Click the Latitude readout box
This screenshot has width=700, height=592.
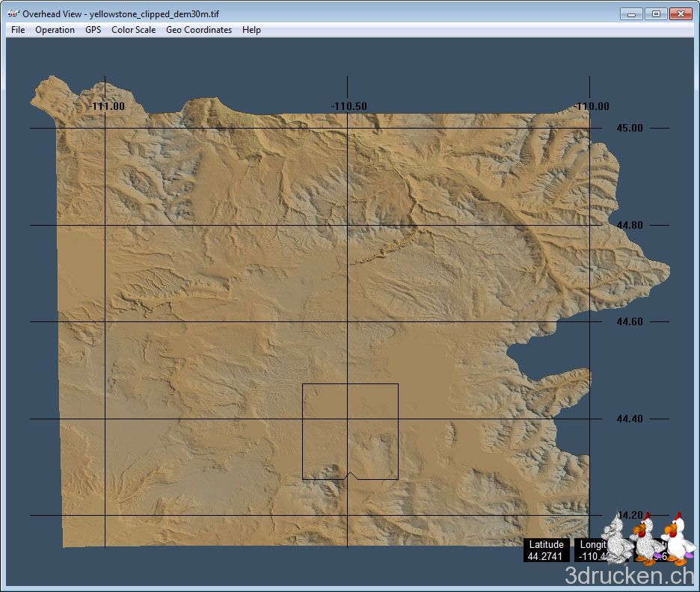click(546, 550)
